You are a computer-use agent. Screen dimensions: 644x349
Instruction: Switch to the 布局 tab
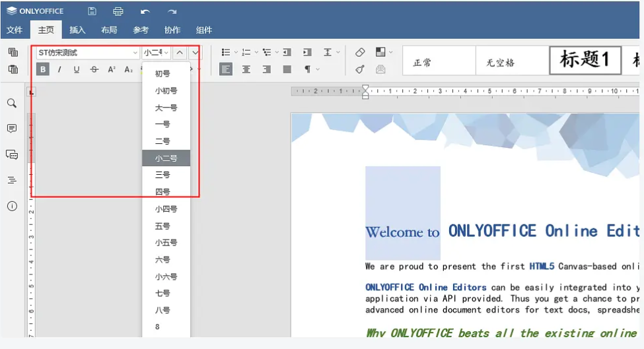tap(109, 30)
